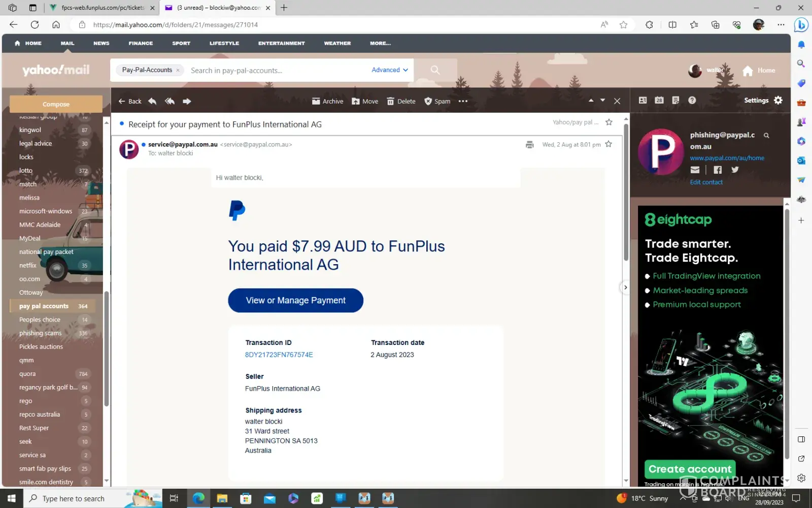
Task: Star the email next to the subject line
Action: coord(609,122)
